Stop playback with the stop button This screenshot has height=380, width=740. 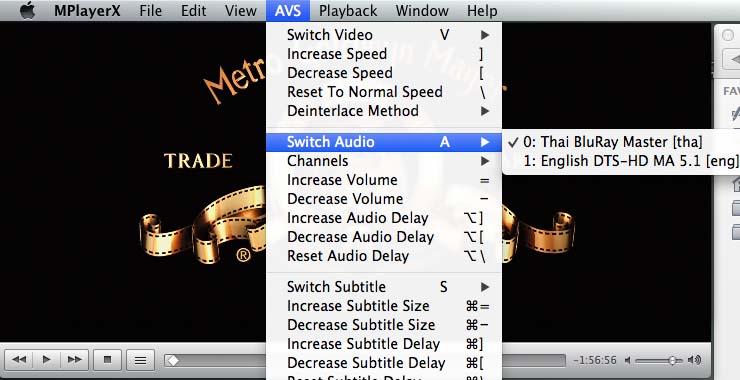(x=107, y=360)
